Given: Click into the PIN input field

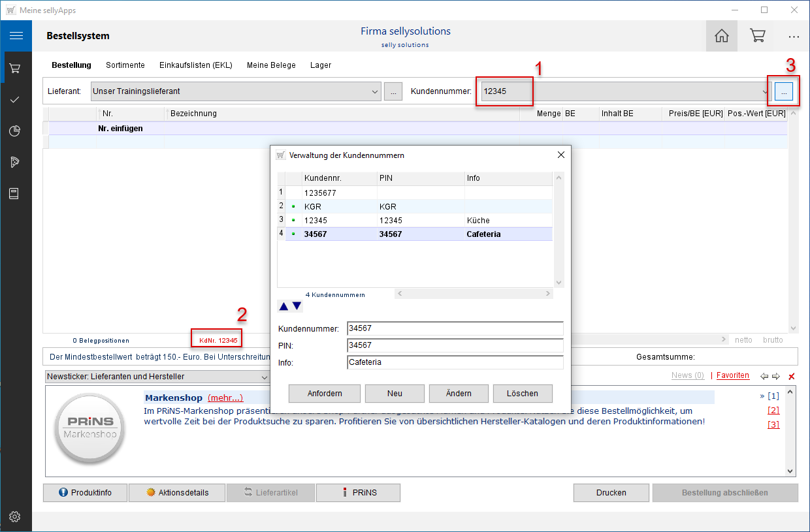Looking at the screenshot, I should (x=455, y=345).
